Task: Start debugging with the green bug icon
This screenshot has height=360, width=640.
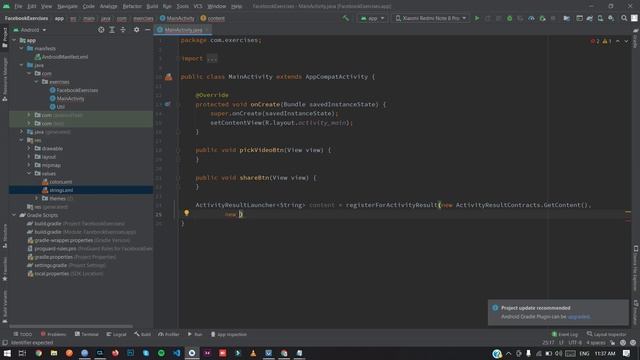Action: click(x=509, y=18)
